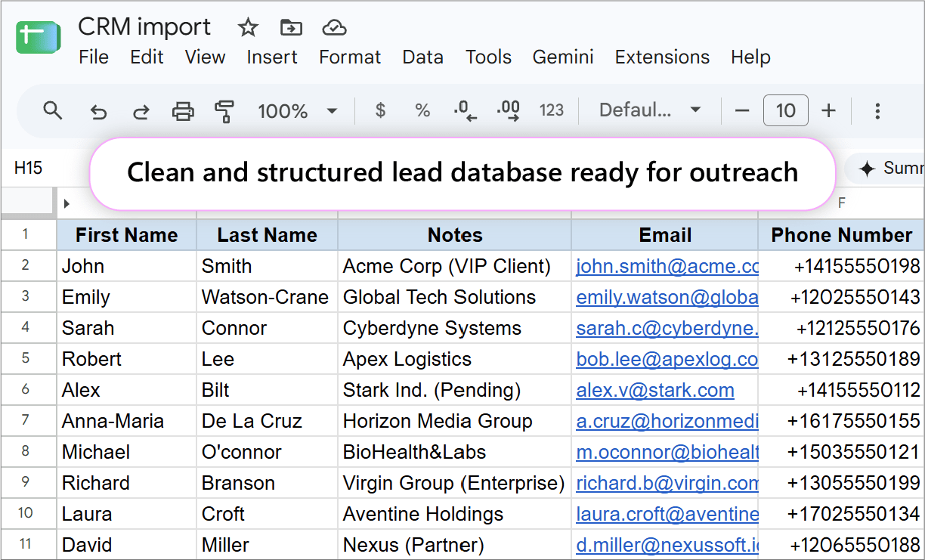Select column F header
This screenshot has height=560, width=925.
pos(841,203)
